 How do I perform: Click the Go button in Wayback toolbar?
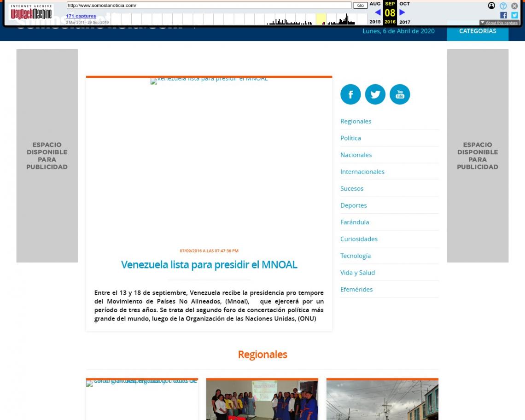[360, 6]
